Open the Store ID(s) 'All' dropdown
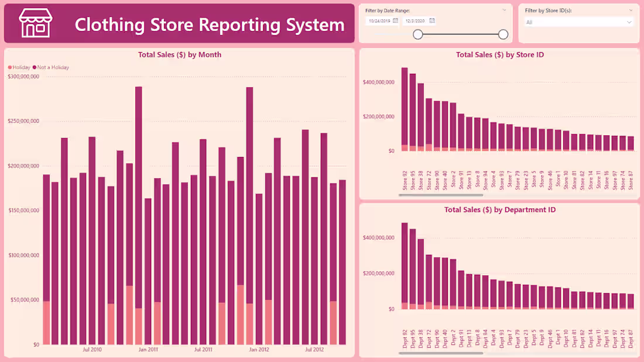Viewport: 644px width, 362px height. (578, 22)
